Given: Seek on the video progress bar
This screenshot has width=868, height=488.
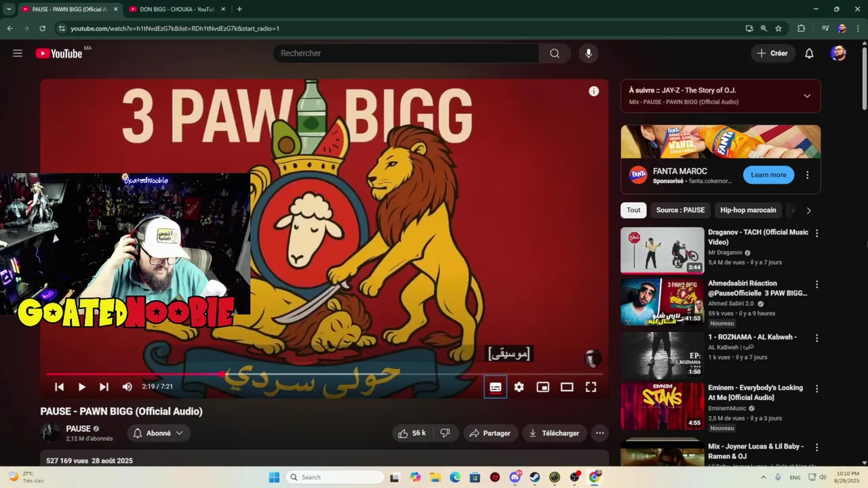Looking at the screenshot, I should pos(324,373).
